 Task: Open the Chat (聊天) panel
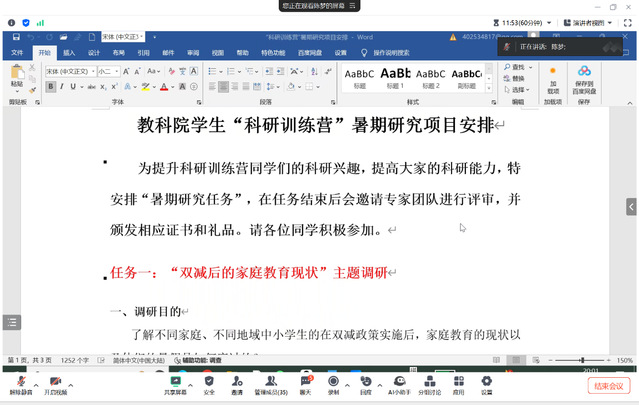coord(305,382)
